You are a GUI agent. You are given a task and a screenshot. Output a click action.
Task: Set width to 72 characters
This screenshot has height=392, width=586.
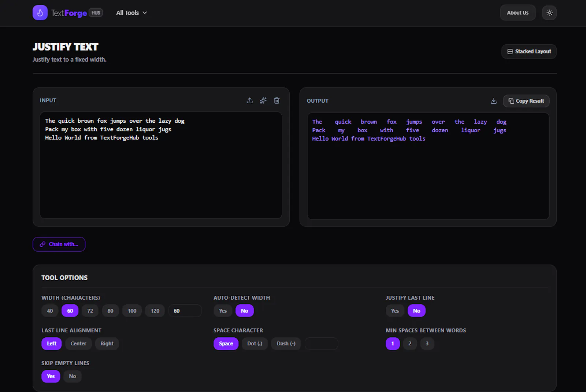pyautogui.click(x=90, y=311)
